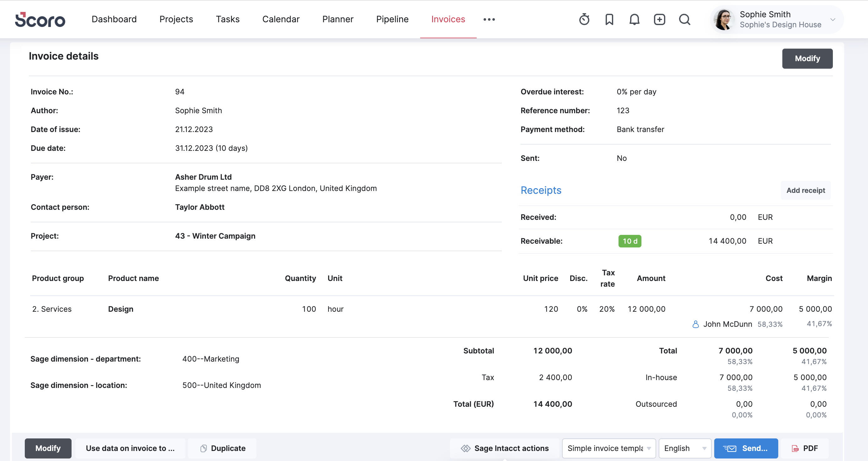Go to the Pipeline tab
The image size is (868, 461).
(x=392, y=19)
